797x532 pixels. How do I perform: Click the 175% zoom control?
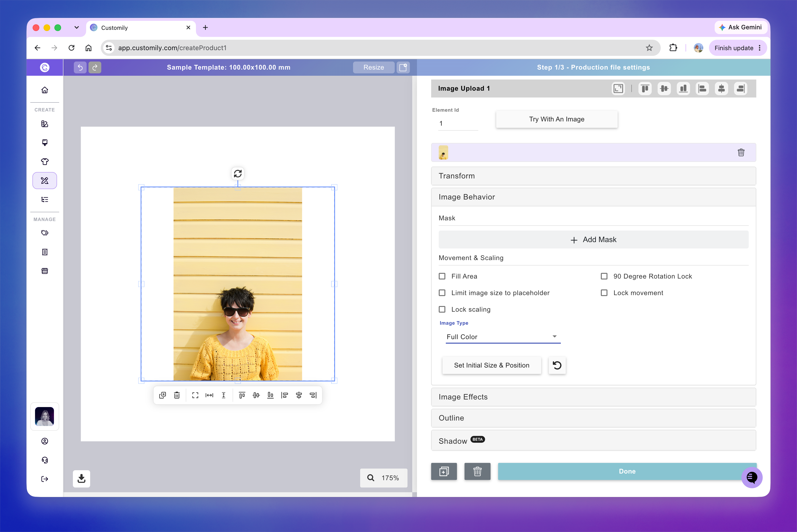point(384,478)
